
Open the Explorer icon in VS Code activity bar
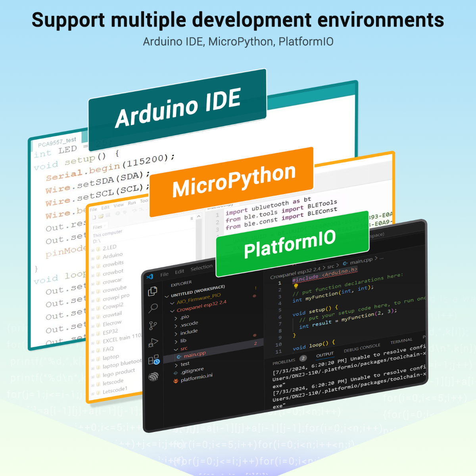[x=153, y=292]
